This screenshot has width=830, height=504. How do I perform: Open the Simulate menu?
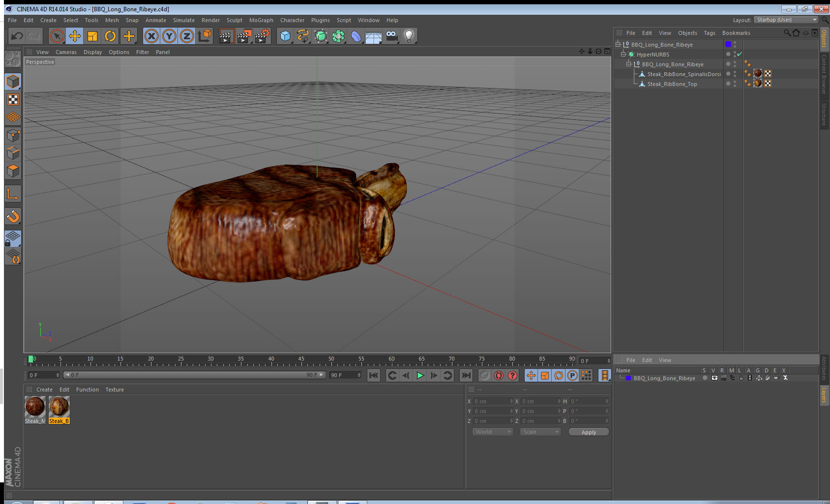(x=183, y=20)
